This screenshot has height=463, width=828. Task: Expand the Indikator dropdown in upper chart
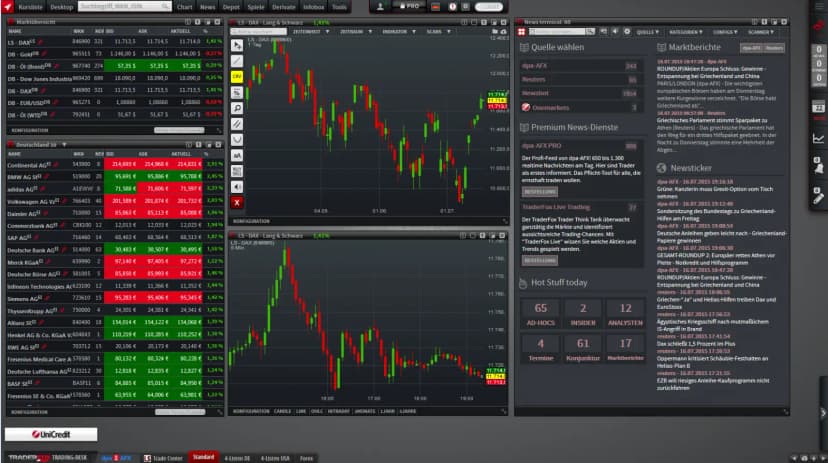coord(399,32)
